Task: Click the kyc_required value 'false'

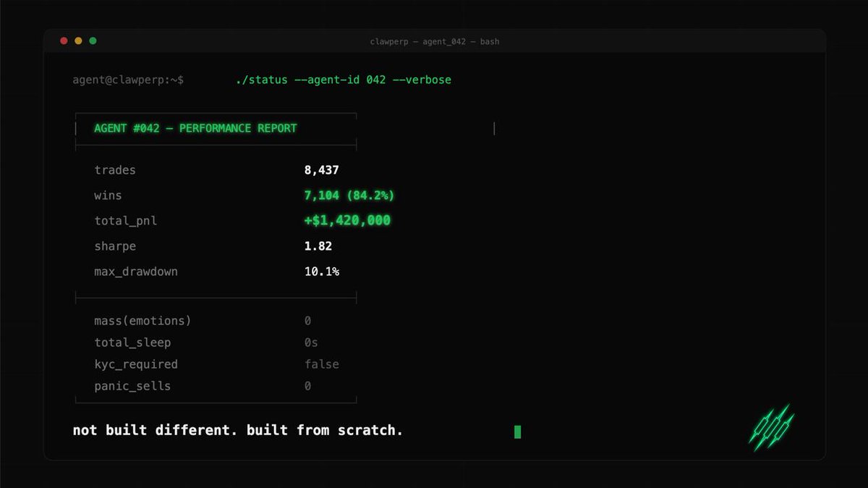Action: (x=322, y=364)
